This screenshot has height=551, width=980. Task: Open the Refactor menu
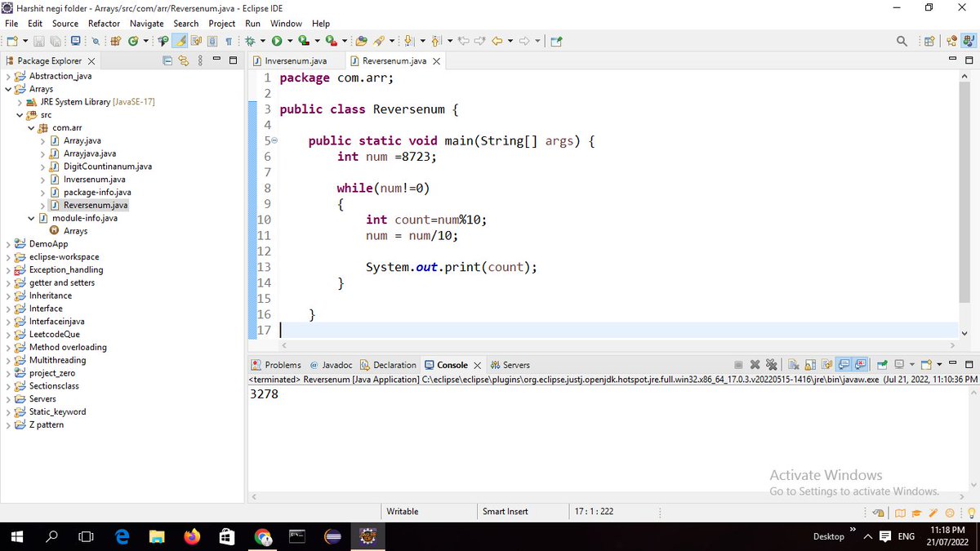104,24
